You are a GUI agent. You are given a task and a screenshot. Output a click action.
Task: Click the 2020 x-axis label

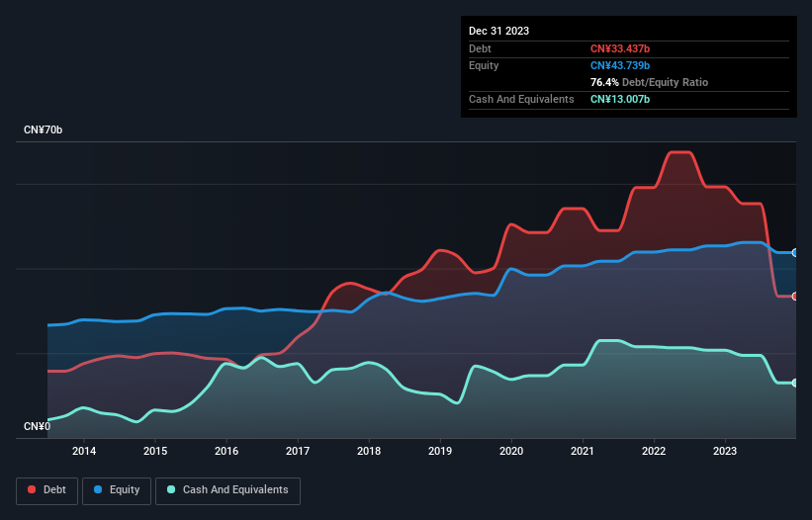(x=511, y=451)
